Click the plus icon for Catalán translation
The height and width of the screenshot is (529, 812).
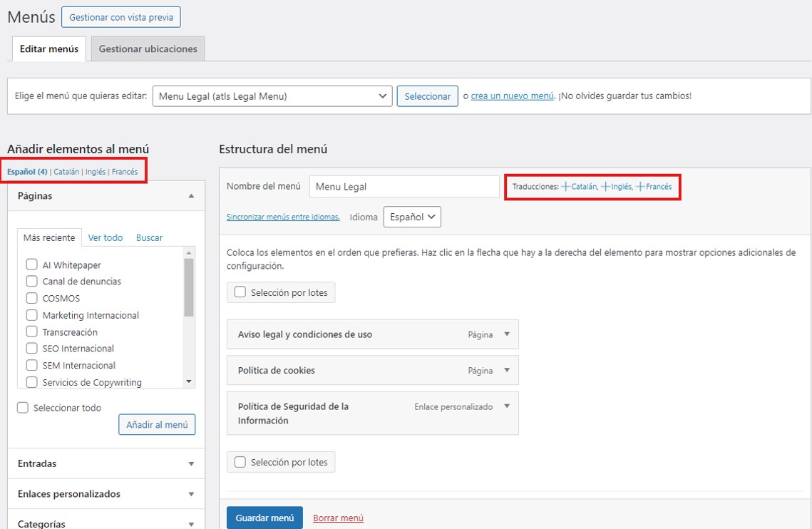[x=566, y=187]
